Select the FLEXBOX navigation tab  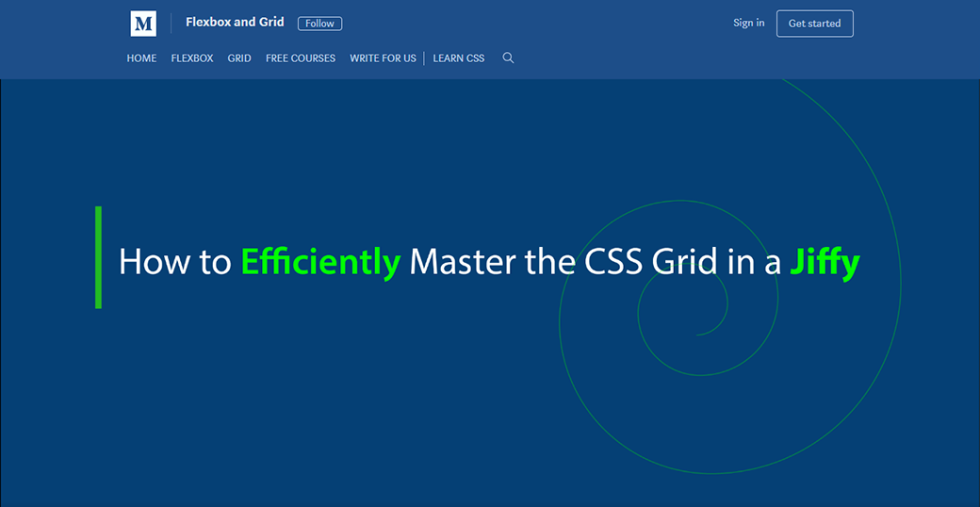192,58
